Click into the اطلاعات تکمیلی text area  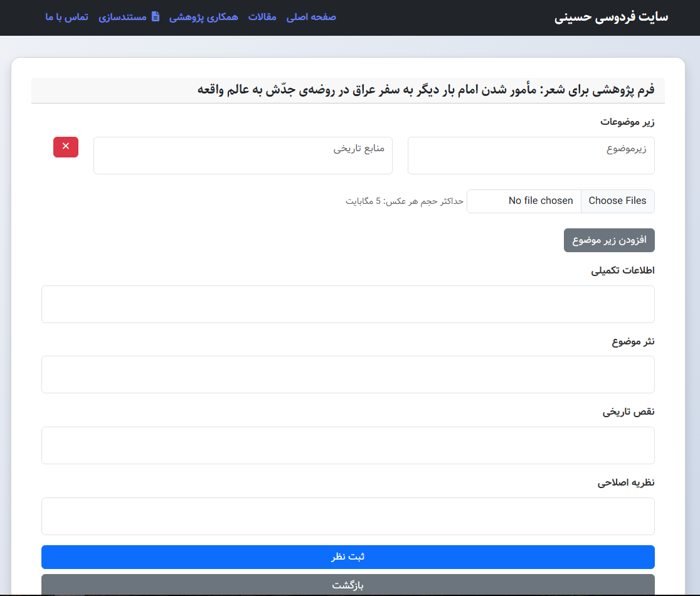(x=348, y=304)
